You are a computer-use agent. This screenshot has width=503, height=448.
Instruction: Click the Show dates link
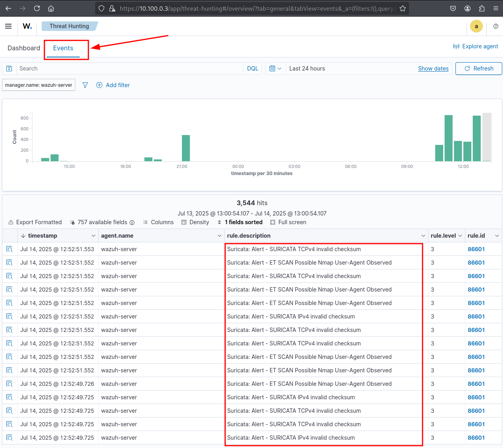tap(433, 69)
